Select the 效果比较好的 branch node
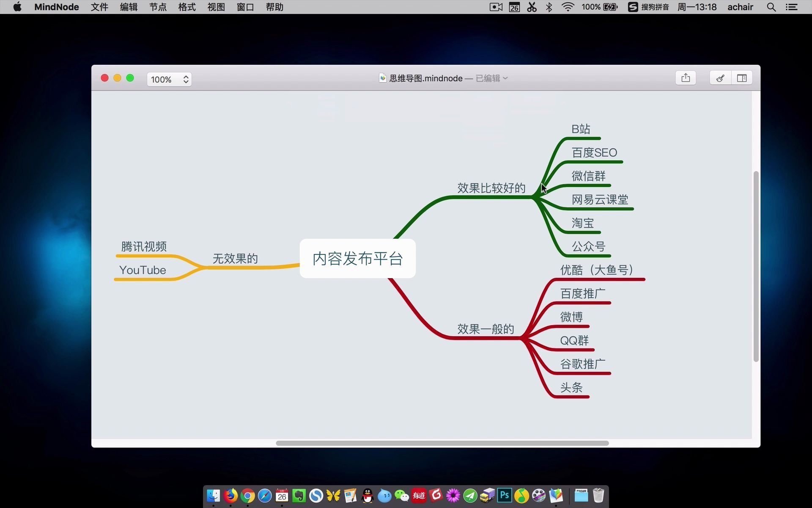The width and height of the screenshot is (812, 508). [x=491, y=188]
